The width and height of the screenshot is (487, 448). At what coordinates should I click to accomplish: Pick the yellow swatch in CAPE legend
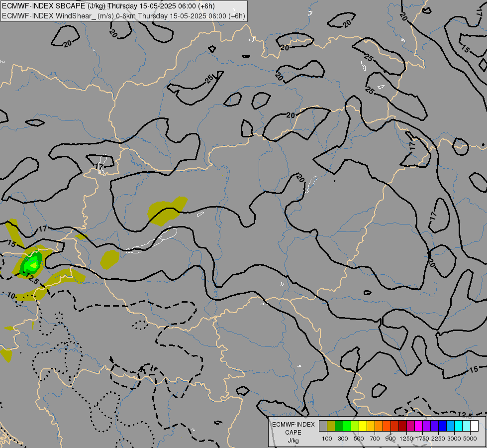click(363, 426)
